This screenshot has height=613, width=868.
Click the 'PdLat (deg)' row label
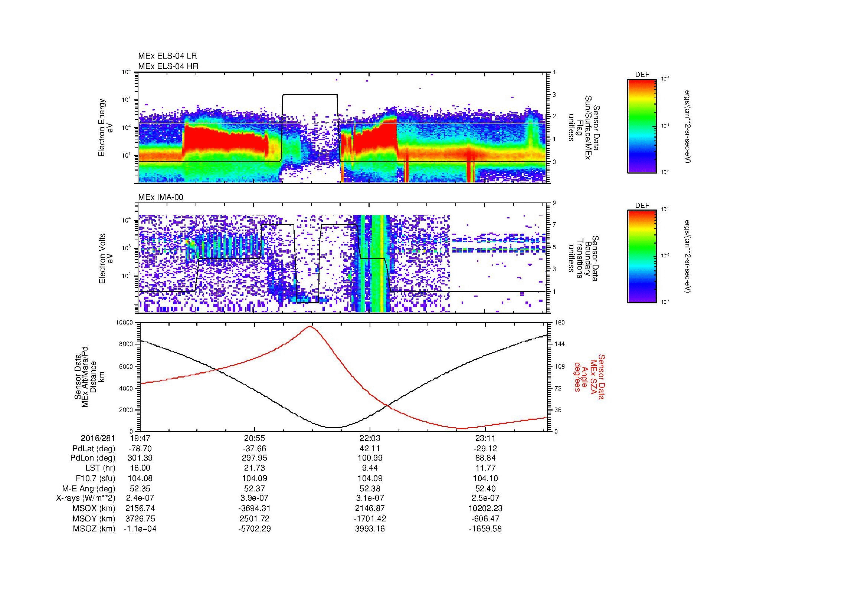pyautogui.click(x=94, y=449)
